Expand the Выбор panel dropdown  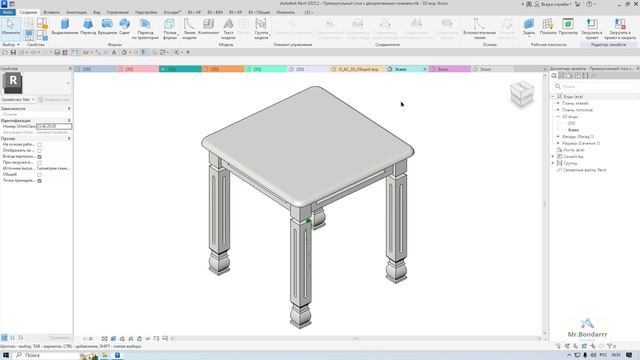pos(11,44)
